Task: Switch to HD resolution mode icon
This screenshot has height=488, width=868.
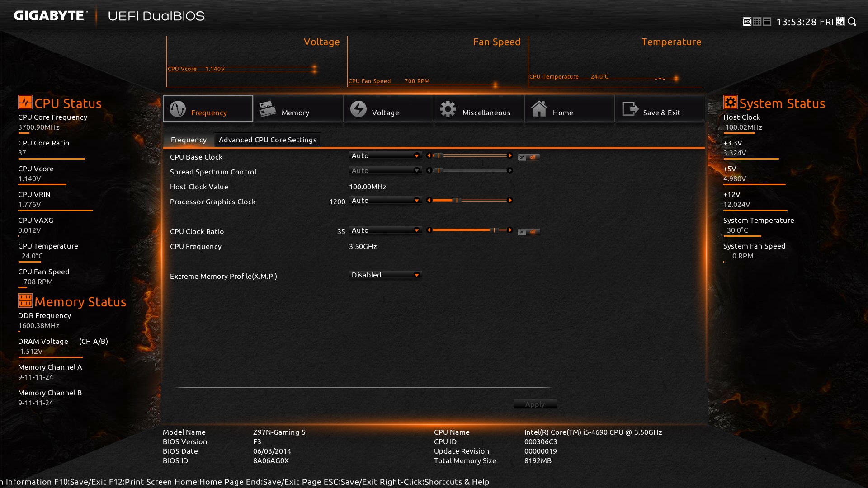Action: click(747, 22)
